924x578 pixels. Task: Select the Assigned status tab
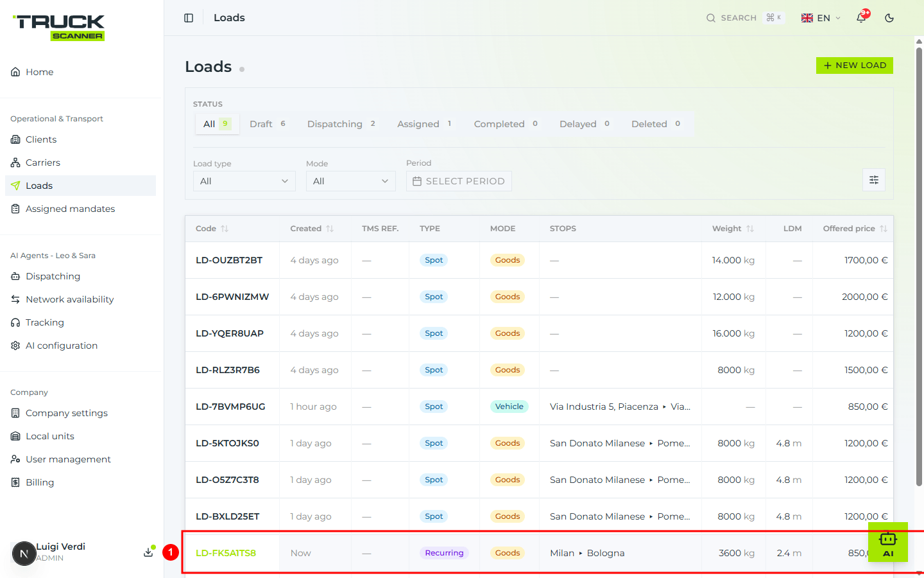pyautogui.click(x=425, y=124)
